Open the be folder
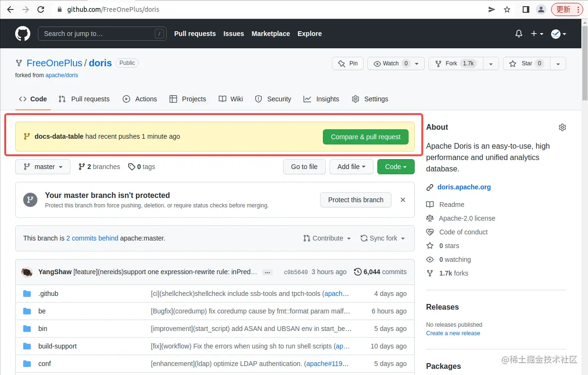 (42, 311)
